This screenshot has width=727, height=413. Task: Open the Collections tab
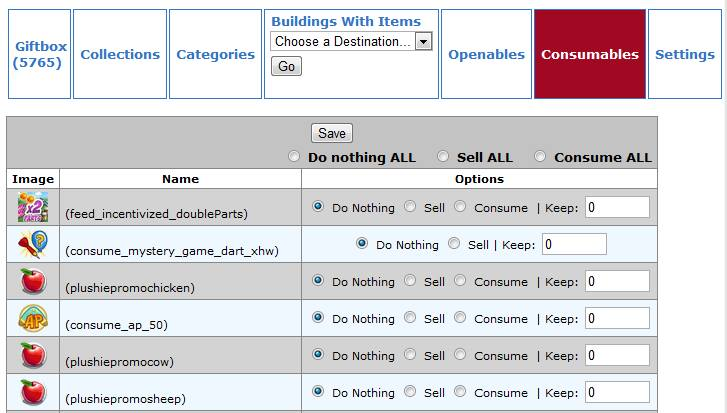(x=120, y=54)
